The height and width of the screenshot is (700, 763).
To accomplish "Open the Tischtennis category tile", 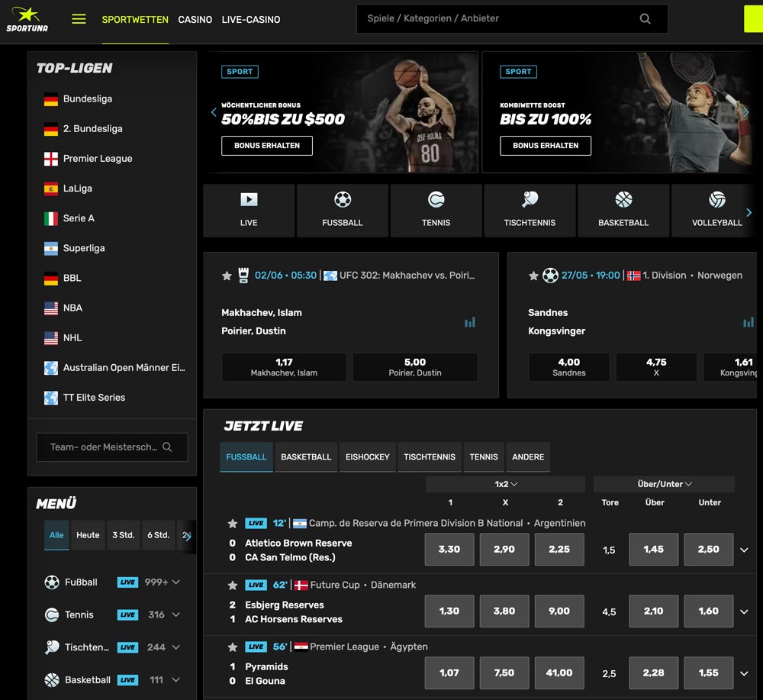I will (x=530, y=210).
